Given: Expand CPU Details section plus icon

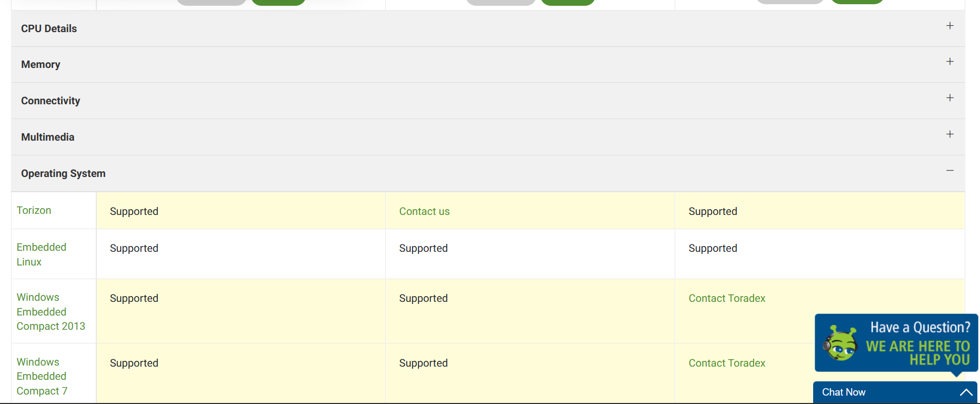Looking at the screenshot, I should coord(949,26).
